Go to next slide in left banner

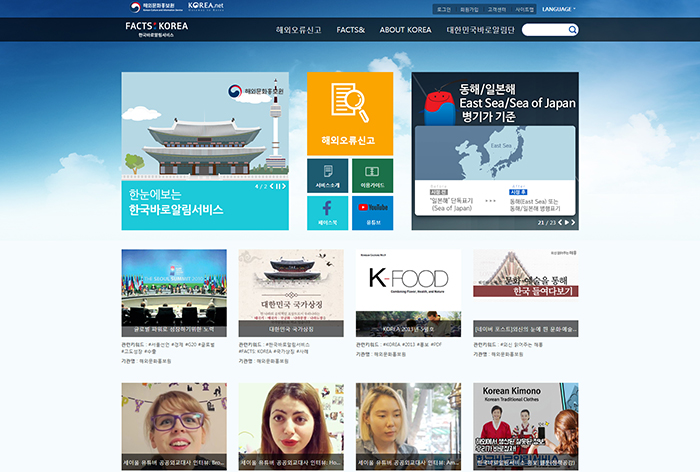(x=283, y=186)
